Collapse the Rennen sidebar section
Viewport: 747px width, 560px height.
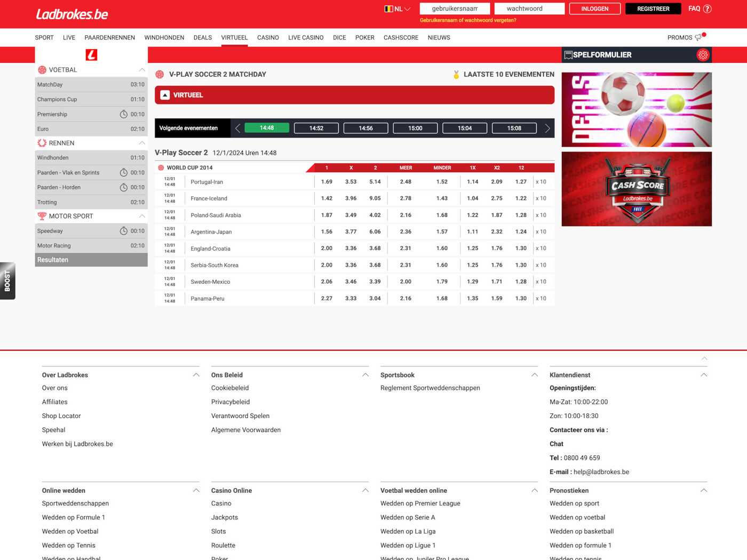142,143
